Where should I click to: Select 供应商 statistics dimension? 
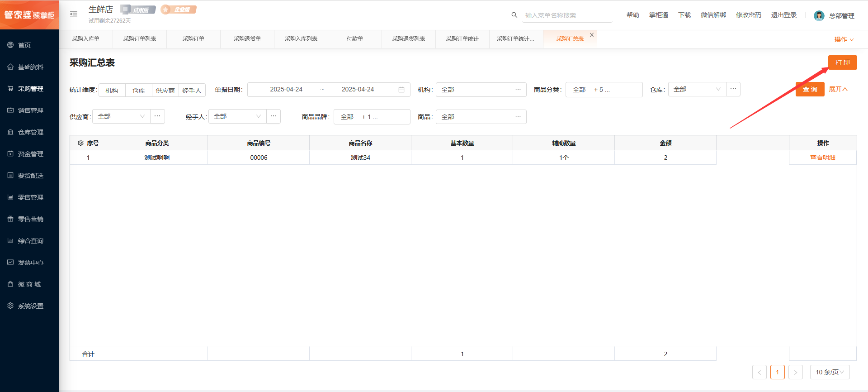click(165, 90)
